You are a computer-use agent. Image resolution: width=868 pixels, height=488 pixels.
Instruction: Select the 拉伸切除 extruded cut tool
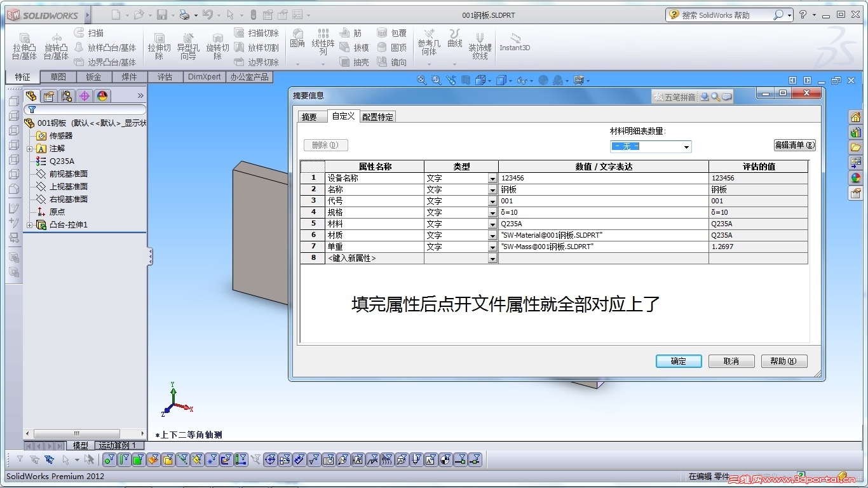tap(159, 46)
